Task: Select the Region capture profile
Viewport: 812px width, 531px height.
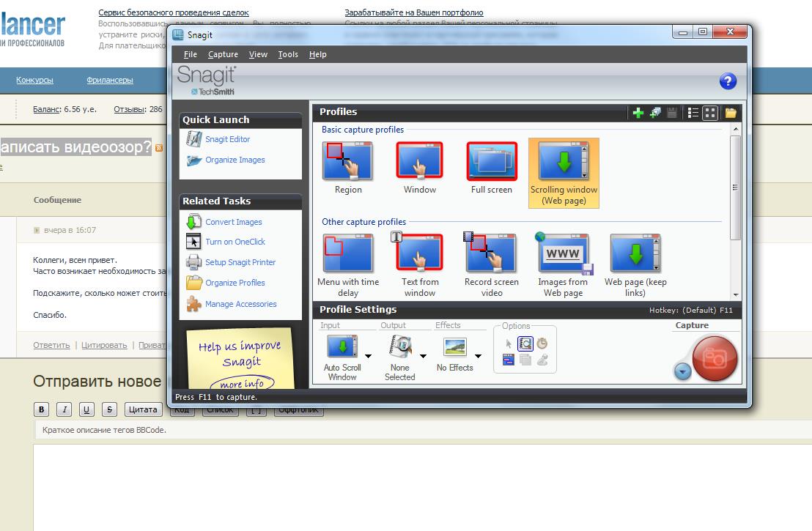Action: click(347, 162)
